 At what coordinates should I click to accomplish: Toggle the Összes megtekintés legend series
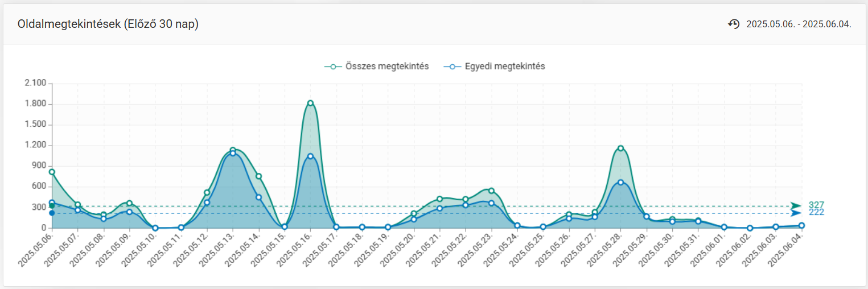[x=376, y=66]
